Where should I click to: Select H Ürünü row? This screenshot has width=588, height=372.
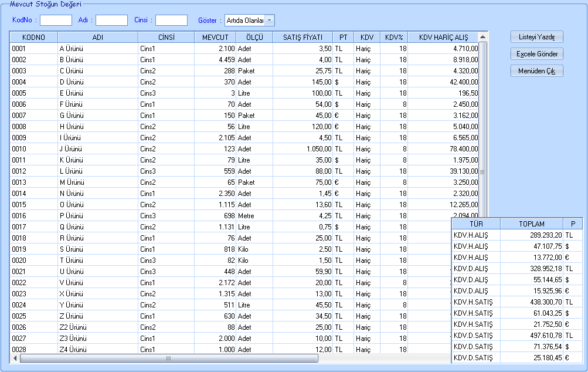(72, 127)
